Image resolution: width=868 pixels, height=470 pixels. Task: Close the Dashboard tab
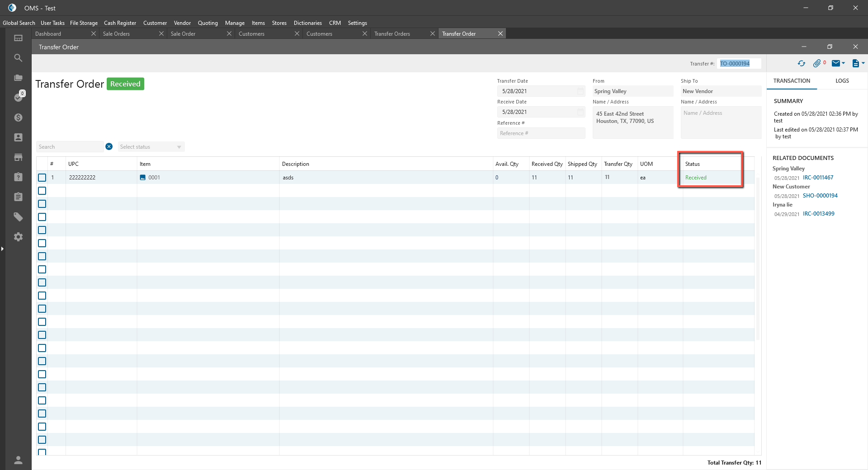94,33
